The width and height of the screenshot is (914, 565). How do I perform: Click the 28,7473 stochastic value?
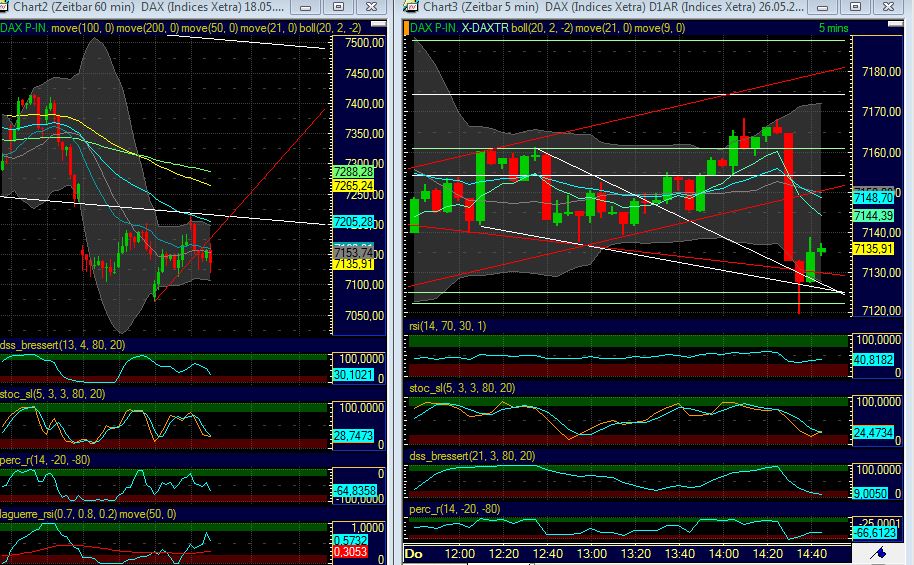tap(353, 436)
